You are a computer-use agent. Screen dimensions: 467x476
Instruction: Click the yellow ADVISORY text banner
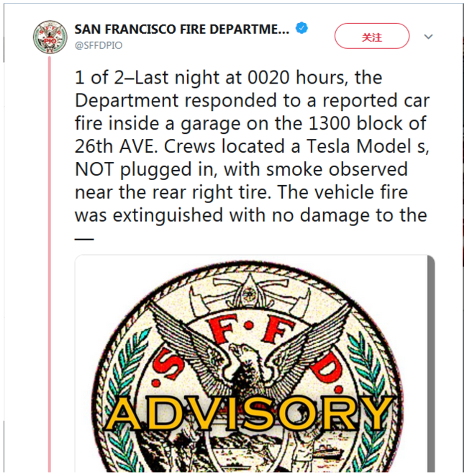click(x=251, y=413)
